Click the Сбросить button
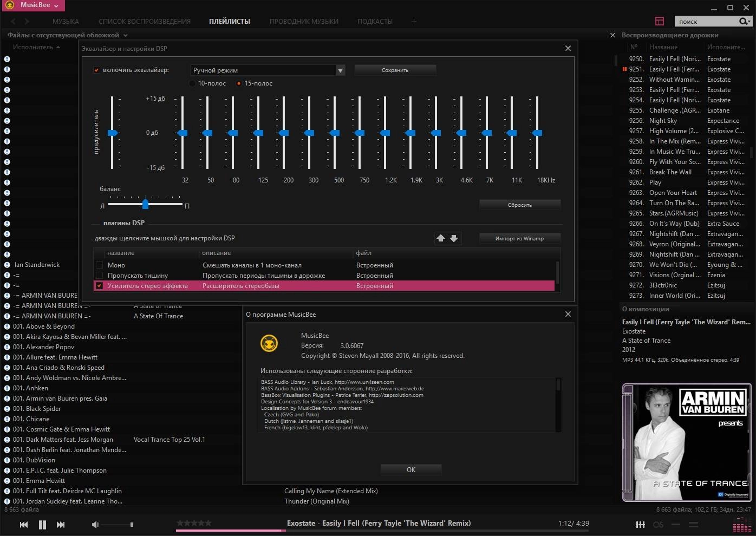 [x=520, y=205]
